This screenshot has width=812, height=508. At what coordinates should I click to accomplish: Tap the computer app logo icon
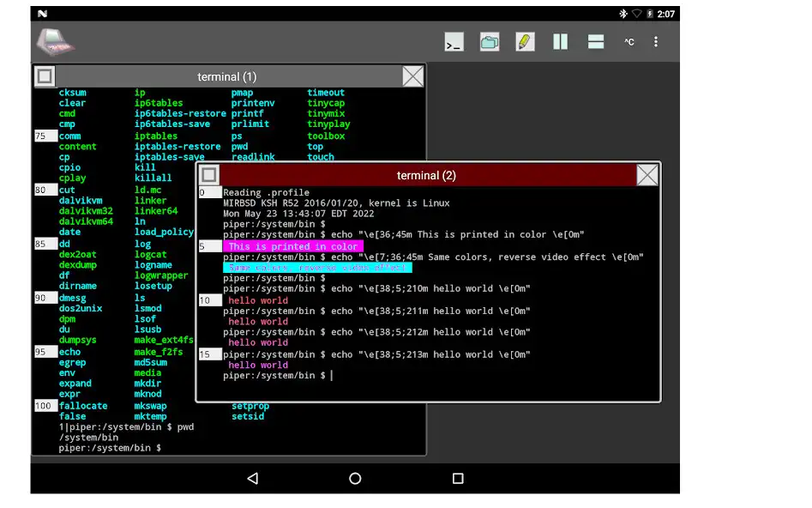point(55,41)
